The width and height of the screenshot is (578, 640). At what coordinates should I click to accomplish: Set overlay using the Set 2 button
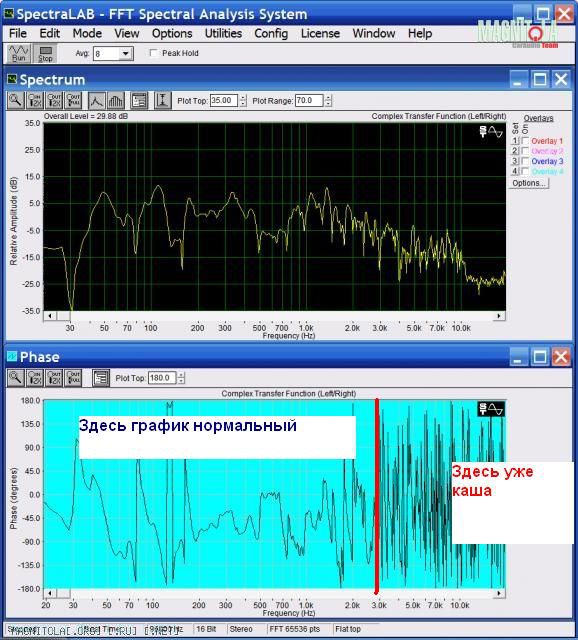coord(515,151)
